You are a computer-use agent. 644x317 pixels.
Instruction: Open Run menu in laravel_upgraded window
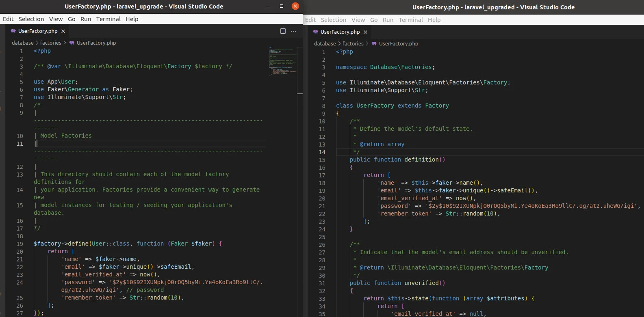pos(388,20)
